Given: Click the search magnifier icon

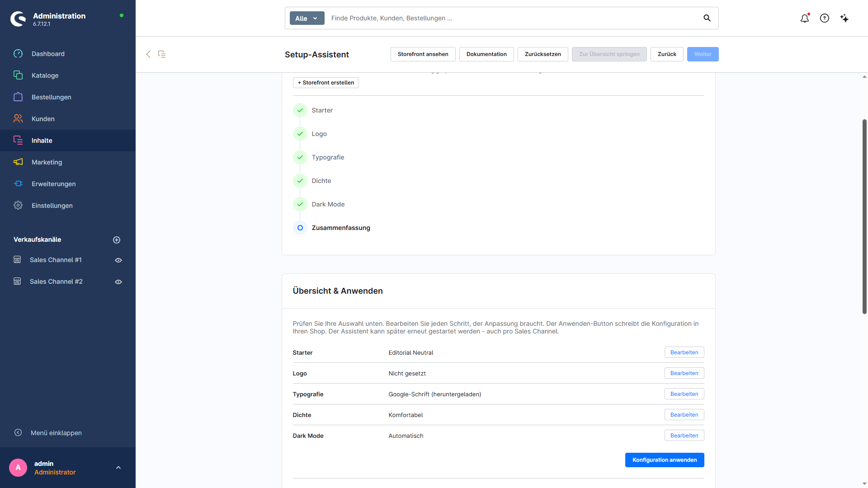Looking at the screenshot, I should pos(707,18).
